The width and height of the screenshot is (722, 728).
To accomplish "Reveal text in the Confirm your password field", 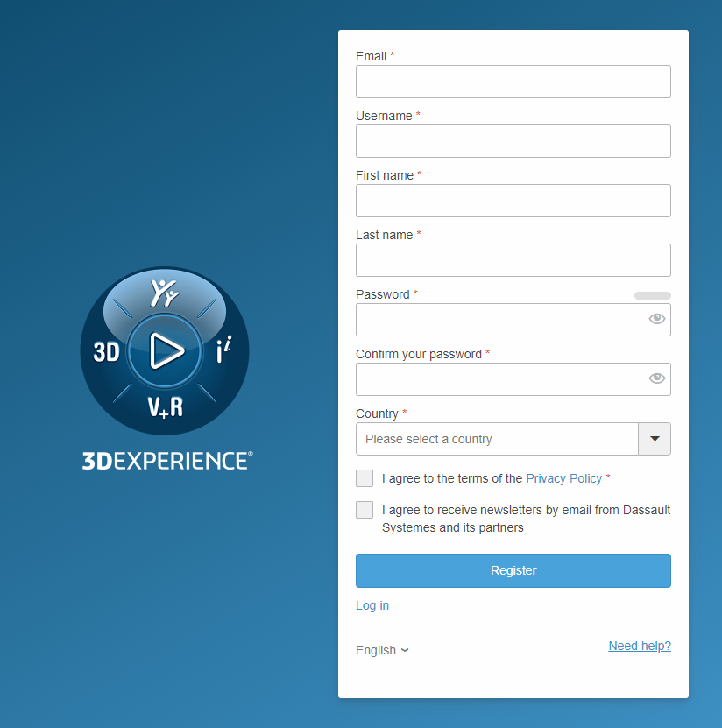I will (656, 378).
